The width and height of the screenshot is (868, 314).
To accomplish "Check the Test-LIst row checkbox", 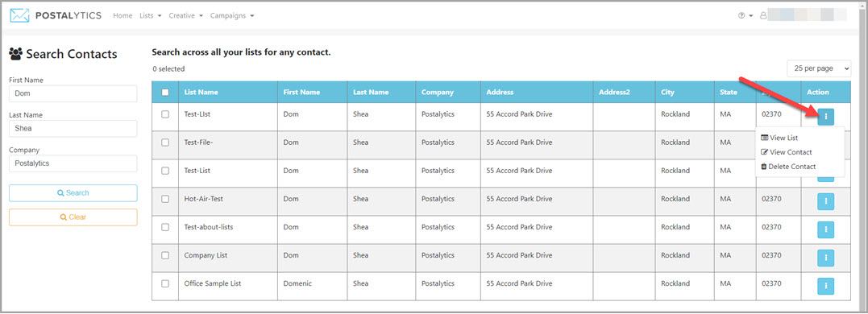I will [x=165, y=114].
